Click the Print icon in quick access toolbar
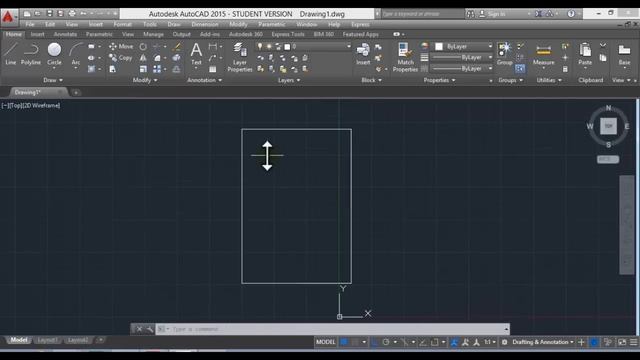The width and height of the screenshot is (640, 360). [x=72, y=13]
